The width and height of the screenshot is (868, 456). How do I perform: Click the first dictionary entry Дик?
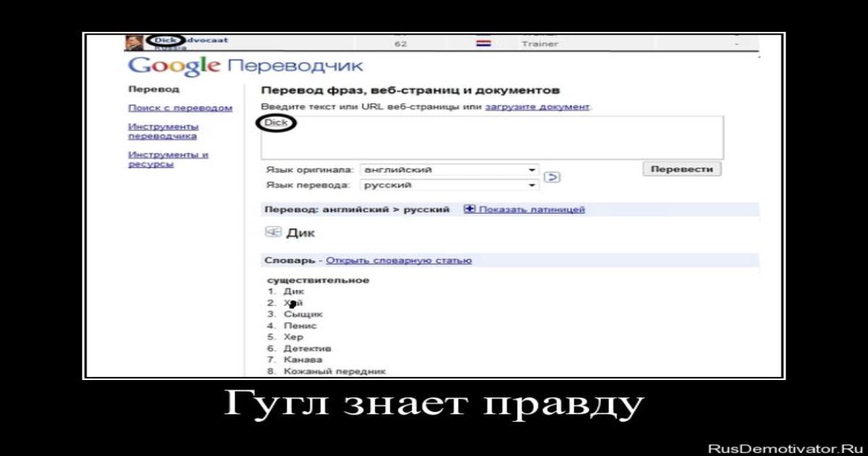[x=294, y=292]
